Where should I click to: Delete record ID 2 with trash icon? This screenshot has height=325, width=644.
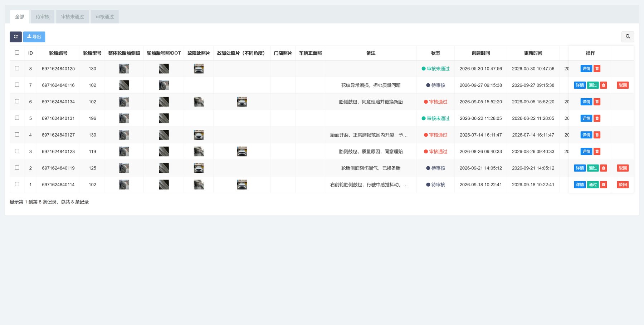pos(604,168)
